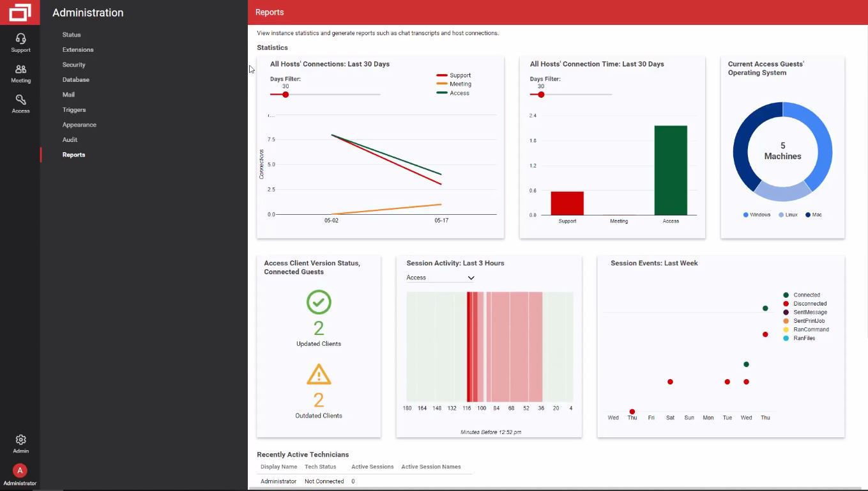Click the Admin gear icon
The height and width of the screenshot is (491, 868).
pyautogui.click(x=20, y=440)
